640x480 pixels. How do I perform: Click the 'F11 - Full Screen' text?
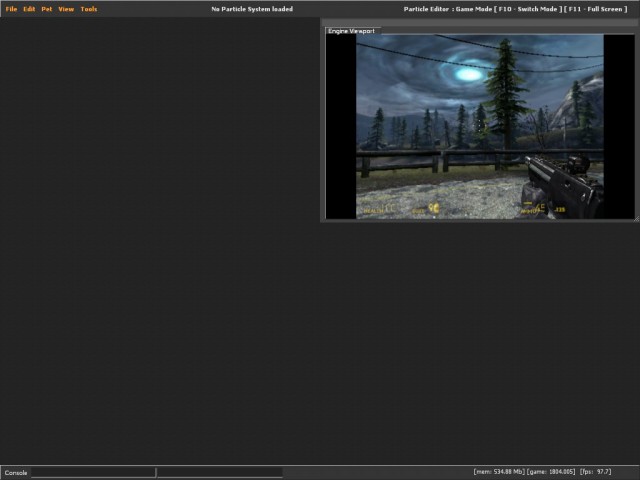point(596,9)
